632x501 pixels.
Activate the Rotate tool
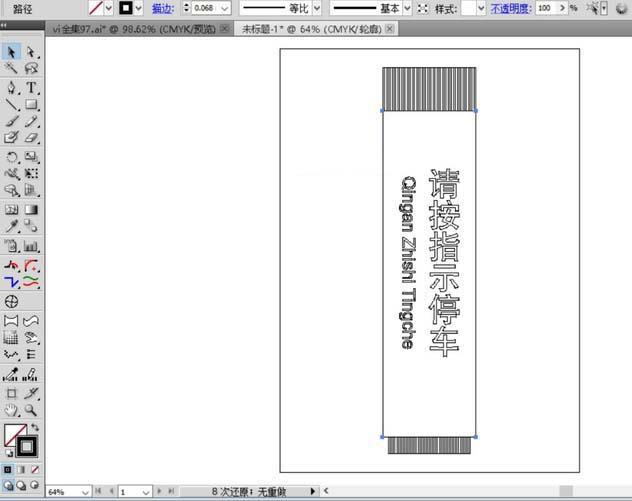(x=11, y=157)
